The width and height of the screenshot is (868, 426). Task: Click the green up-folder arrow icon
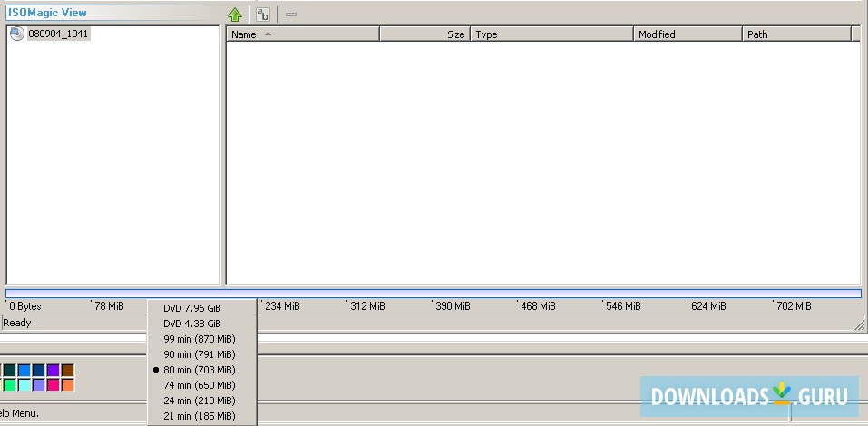[x=235, y=15]
